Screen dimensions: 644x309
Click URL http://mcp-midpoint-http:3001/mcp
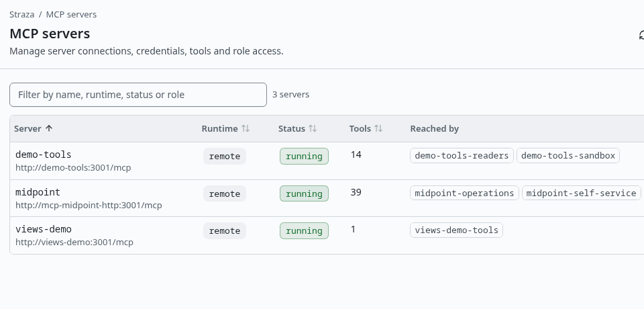89,205
